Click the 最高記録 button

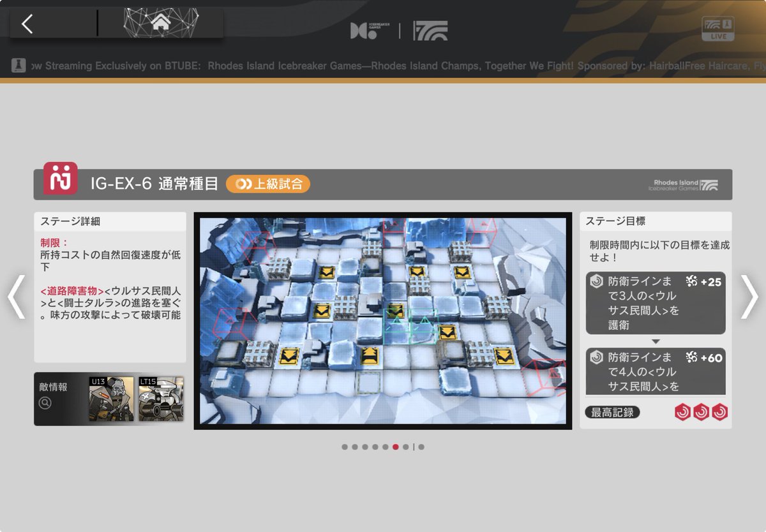612,412
